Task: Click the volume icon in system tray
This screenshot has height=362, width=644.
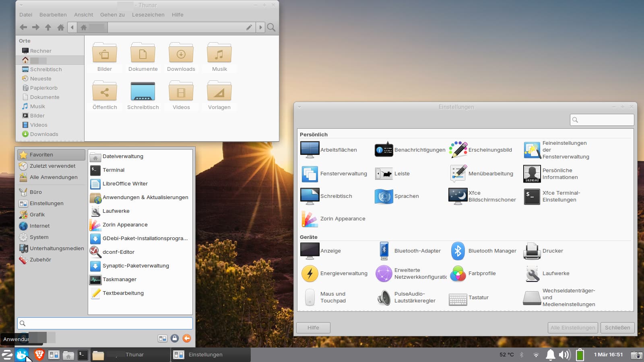Action: [564, 354]
